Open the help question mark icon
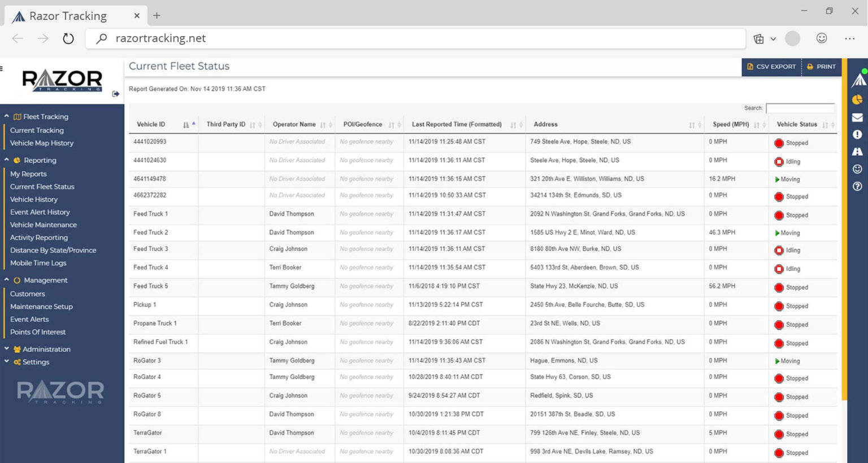Viewport: 868px width, 463px height. click(857, 186)
